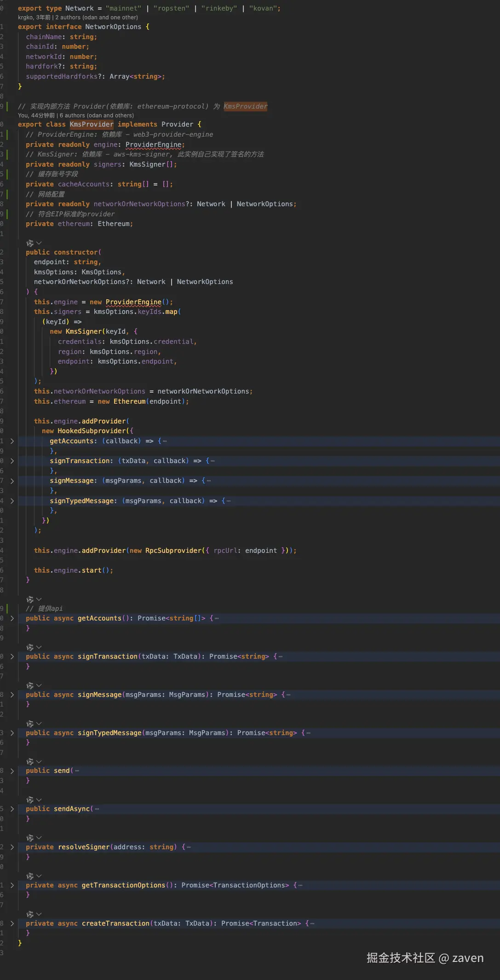
Task: Expand the folded signMessage callback in HookedSubprovider
Action: (12, 481)
